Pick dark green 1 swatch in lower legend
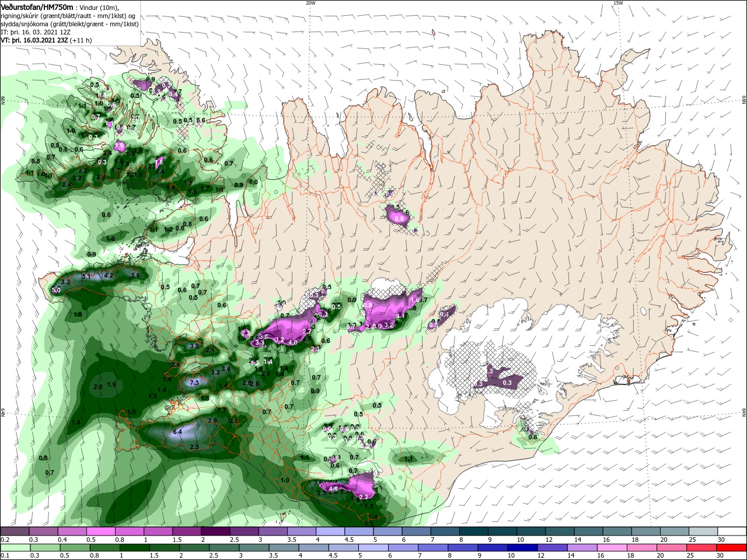The image size is (747, 560). click(134, 548)
